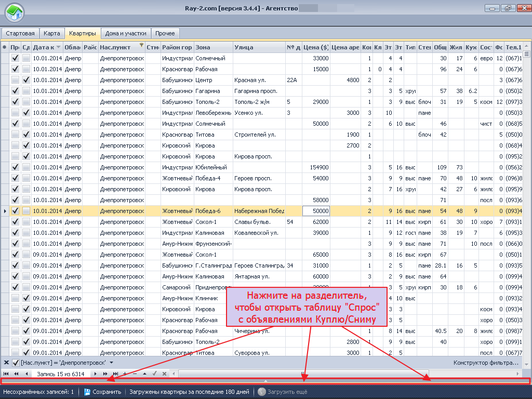Click the Ковалевской ул. street cell

[x=259, y=233]
